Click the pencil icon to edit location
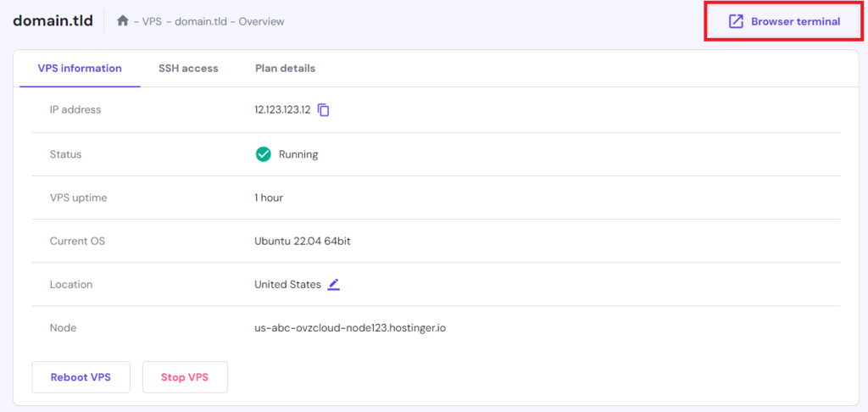The width and height of the screenshot is (868, 412). (x=334, y=285)
